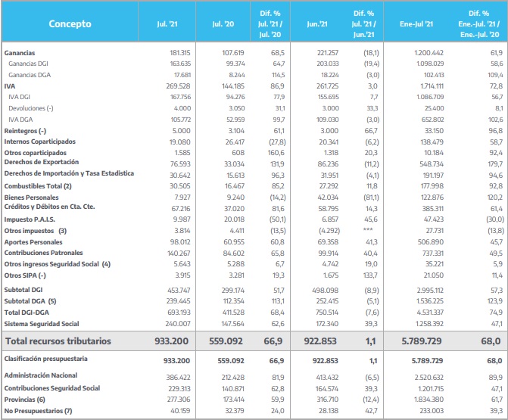Click the 'IVA DGA' row label

pos(20,120)
